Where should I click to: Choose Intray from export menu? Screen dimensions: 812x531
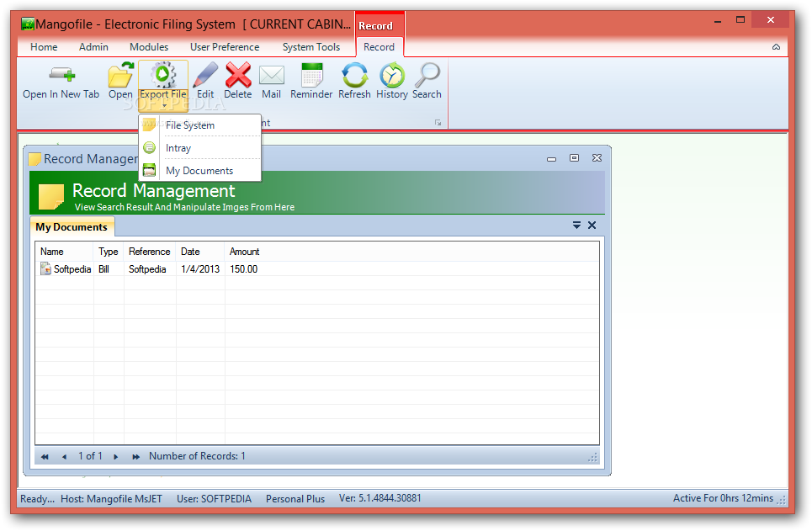tap(200, 147)
